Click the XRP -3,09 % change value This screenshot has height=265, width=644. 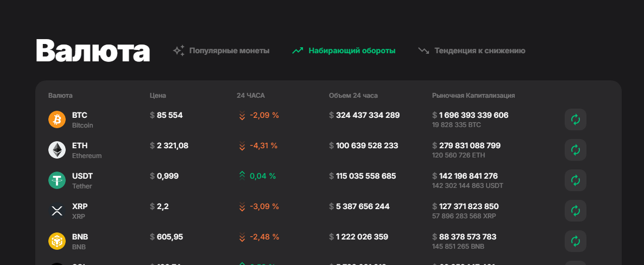point(264,206)
